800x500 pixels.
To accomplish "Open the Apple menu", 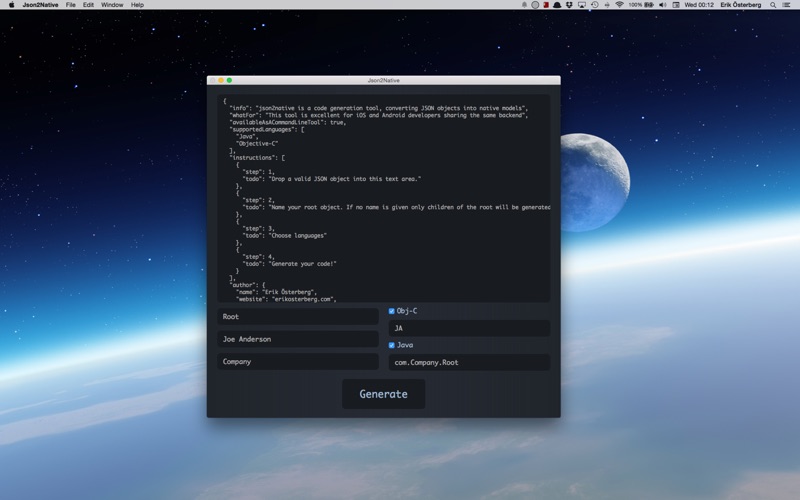I will 11,5.
